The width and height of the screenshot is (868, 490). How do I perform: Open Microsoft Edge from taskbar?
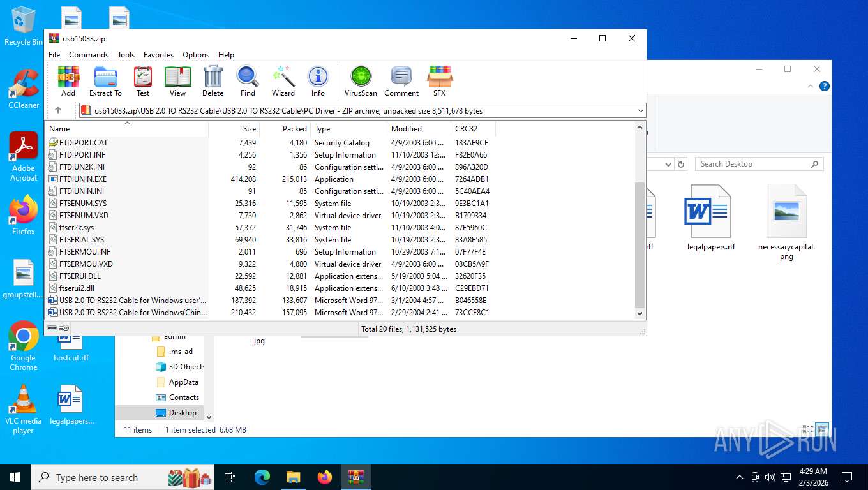click(x=262, y=477)
